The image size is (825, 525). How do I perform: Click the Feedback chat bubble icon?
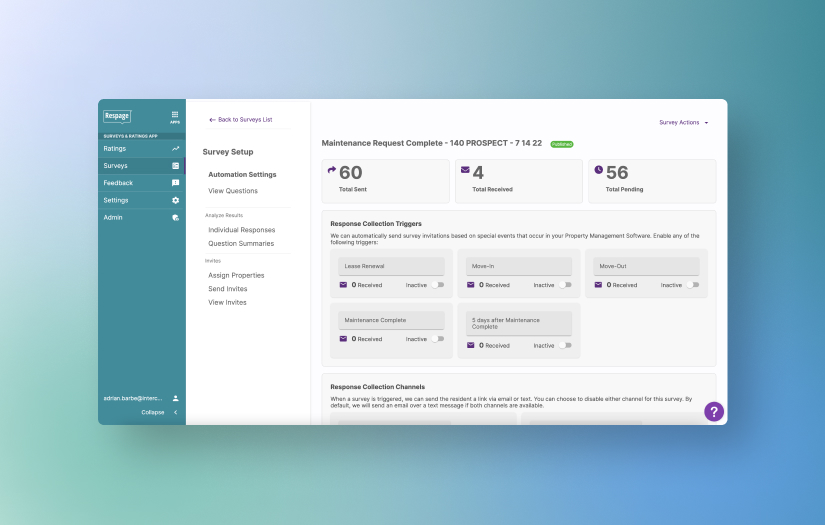pos(175,183)
